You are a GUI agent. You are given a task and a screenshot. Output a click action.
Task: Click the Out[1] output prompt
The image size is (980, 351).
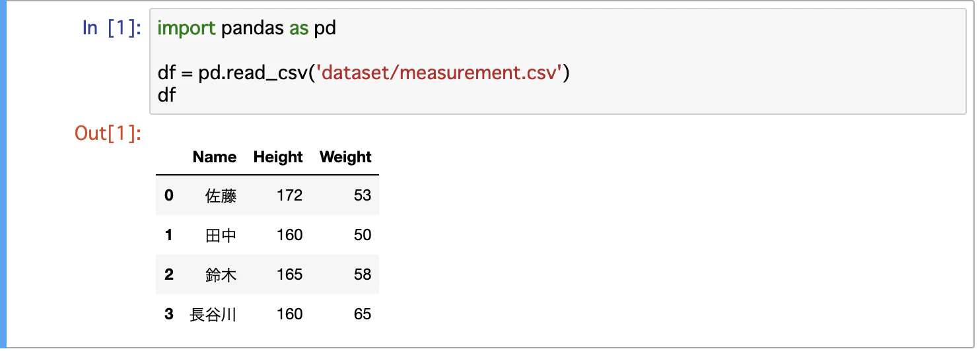(108, 133)
